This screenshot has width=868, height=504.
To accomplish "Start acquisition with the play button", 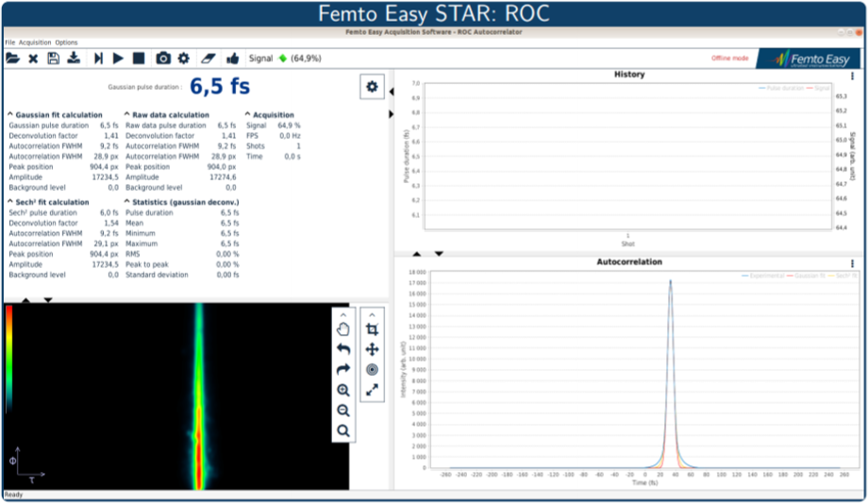I will 118,59.
